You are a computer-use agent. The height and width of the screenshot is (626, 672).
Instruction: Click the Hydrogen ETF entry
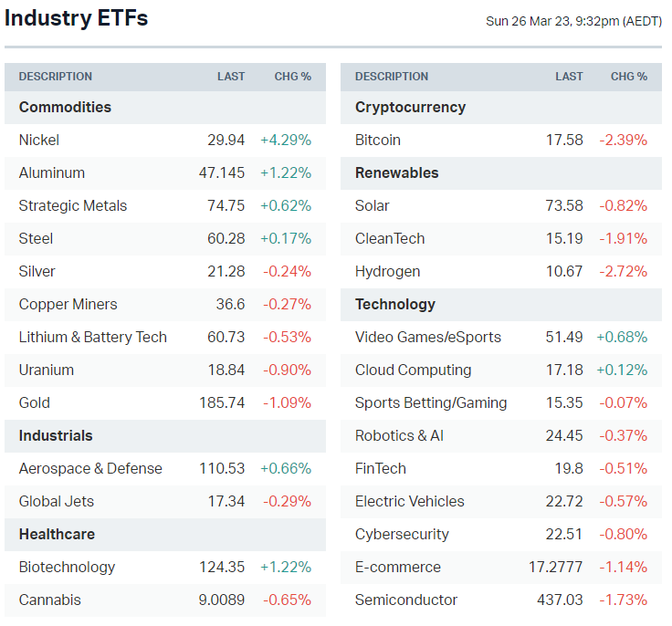click(388, 272)
